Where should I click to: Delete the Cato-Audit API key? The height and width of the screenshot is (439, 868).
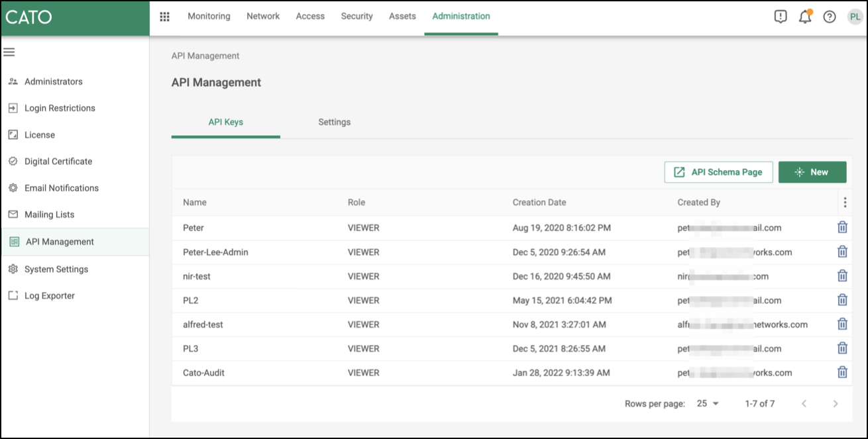pyautogui.click(x=842, y=372)
